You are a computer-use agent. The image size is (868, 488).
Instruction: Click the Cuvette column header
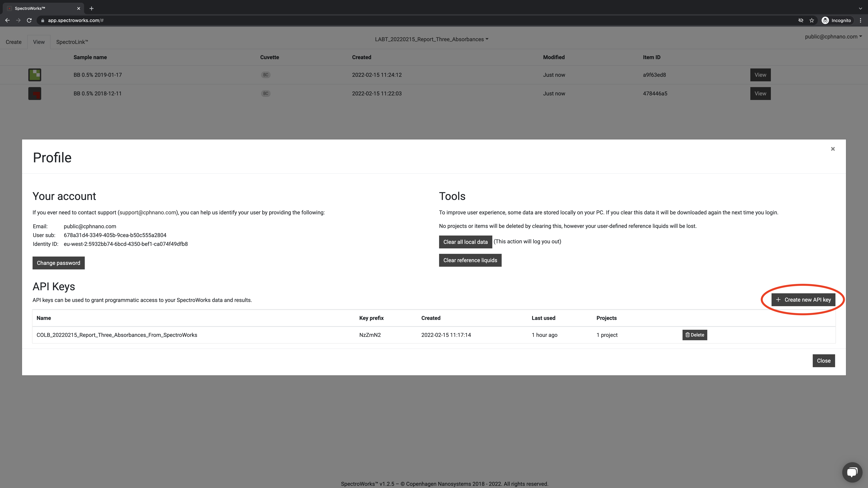pos(269,57)
